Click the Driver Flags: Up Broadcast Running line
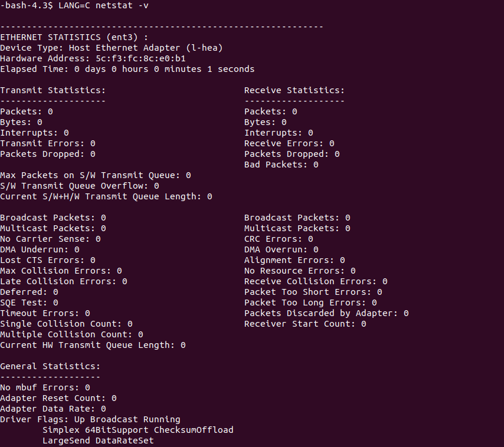 (x=90, y=419)
